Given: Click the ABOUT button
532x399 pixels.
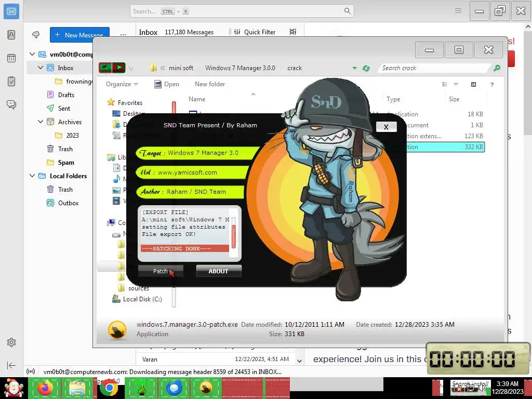Looking at the screenshot, I should click(x=219, y=271).
